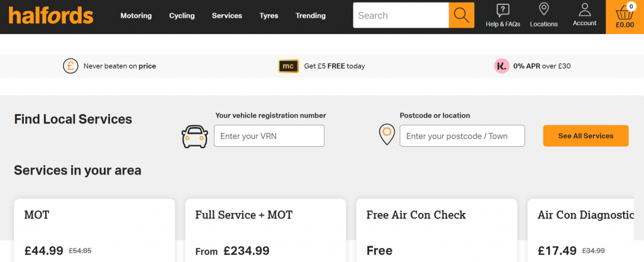The width and height of the screenshot is (644, 262).
Task: Open the Cycling menu
Action: [x=182, y=16]
